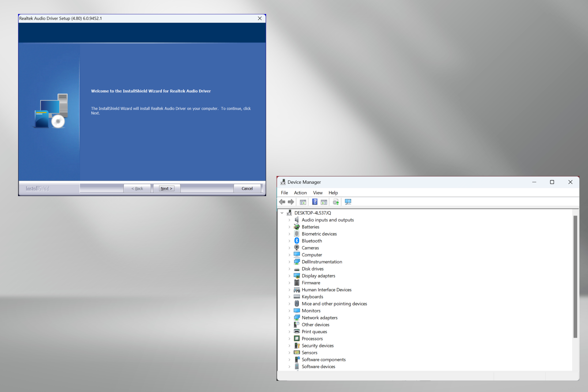The image size is (588, 392).
Task: Expand the Security devices node
Action: pyautogui.click(x=289, y=345)
